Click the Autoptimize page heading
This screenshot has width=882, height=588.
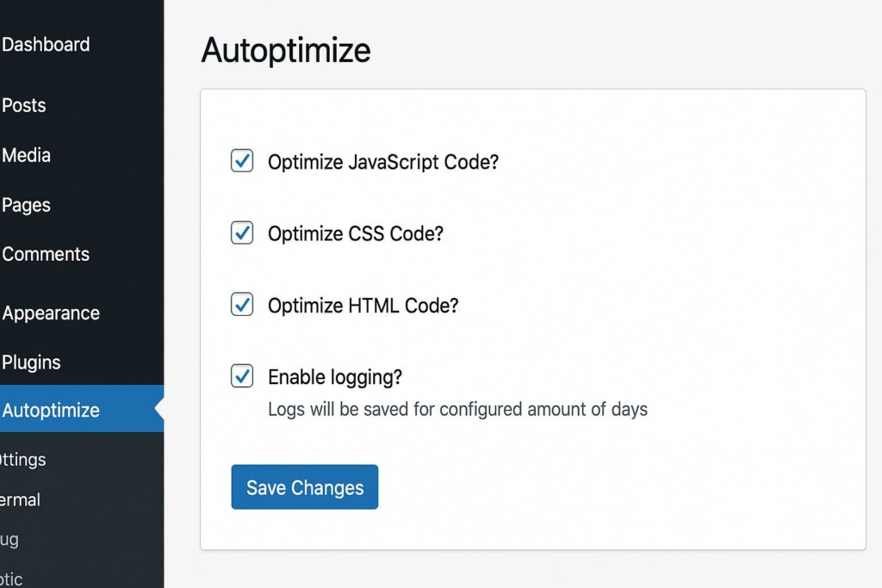[x=286, y=51]
